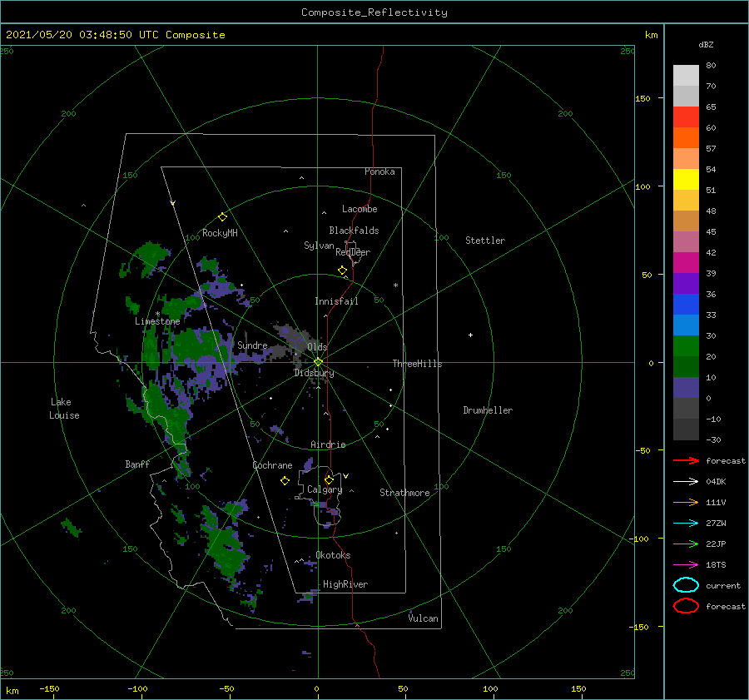Click the red forecast arrow in legend

tap(686, 460)
